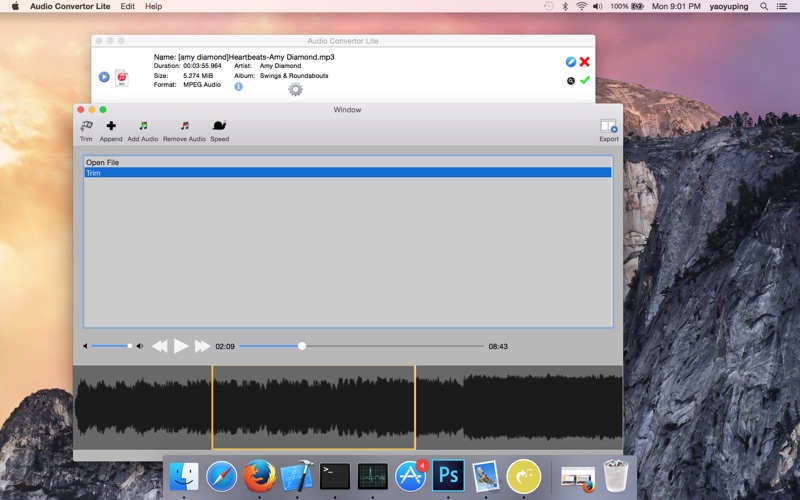Click the play button in the editor
Image resolution: width=800 pixels, height=500 pixels.
pyautogui.click(x=181, y=346)
